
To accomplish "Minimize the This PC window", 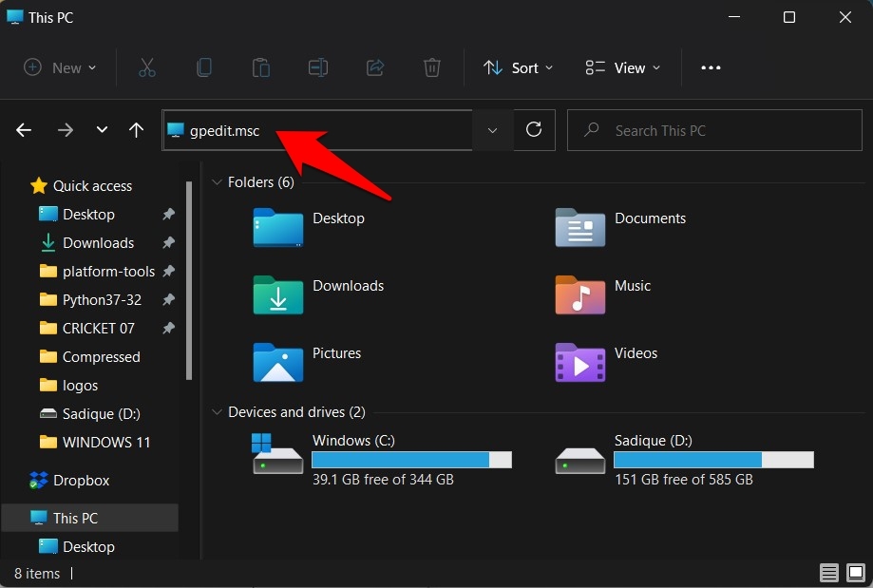I will 734,17.
